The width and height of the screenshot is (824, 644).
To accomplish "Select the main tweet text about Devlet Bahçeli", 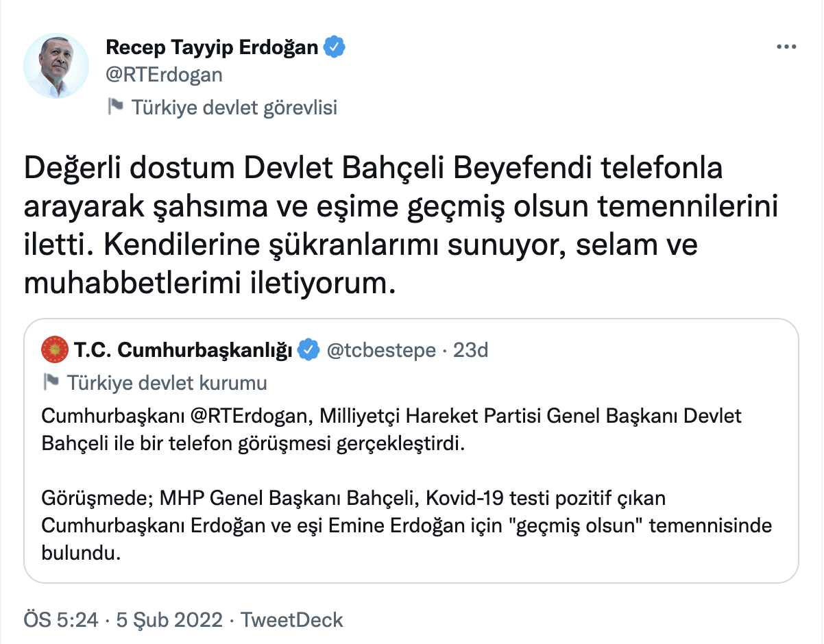I will click(401, 225).
